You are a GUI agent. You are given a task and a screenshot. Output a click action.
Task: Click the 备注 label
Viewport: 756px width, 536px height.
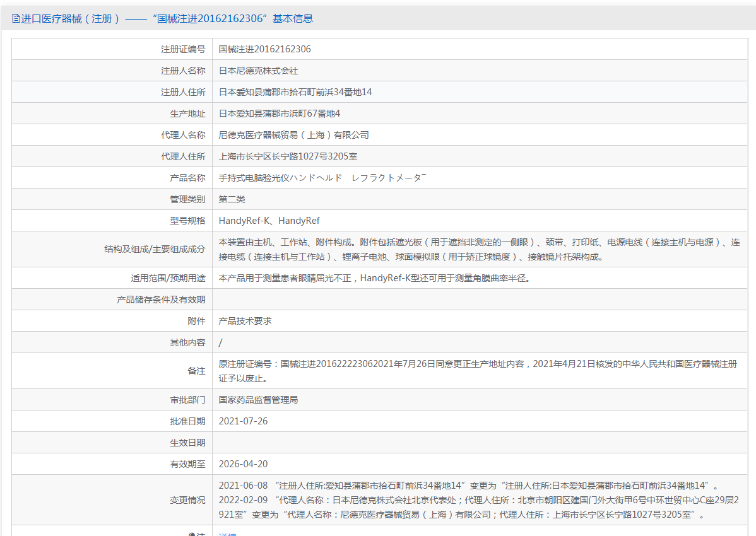(x=196, y=371)
